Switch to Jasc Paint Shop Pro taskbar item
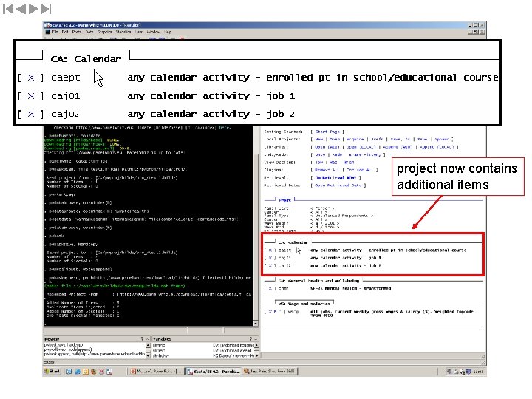Screen dimensions: 532x399 [270, 372]
